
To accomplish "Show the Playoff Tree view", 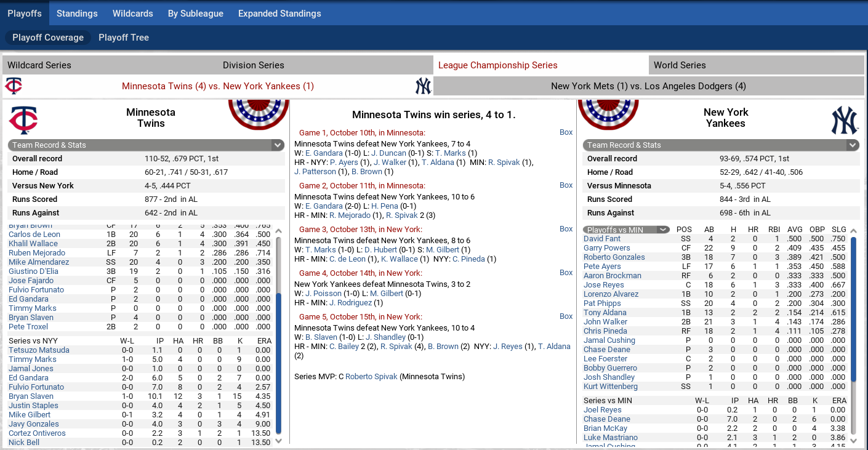I will (124, 38).
